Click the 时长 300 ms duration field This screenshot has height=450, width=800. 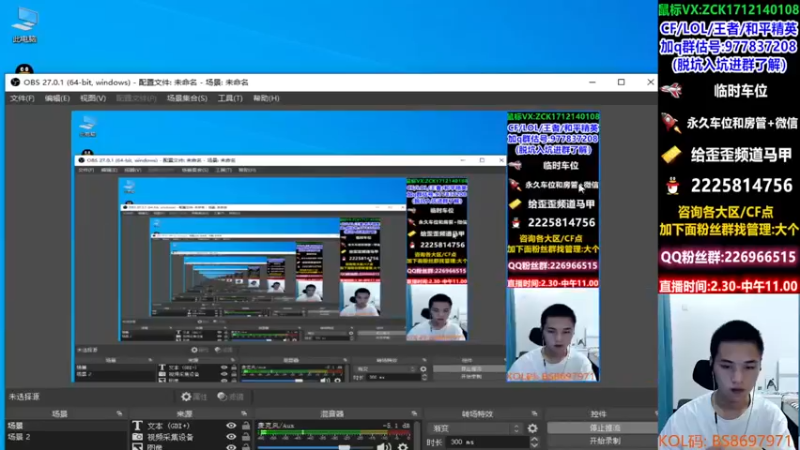click(487, 442)
